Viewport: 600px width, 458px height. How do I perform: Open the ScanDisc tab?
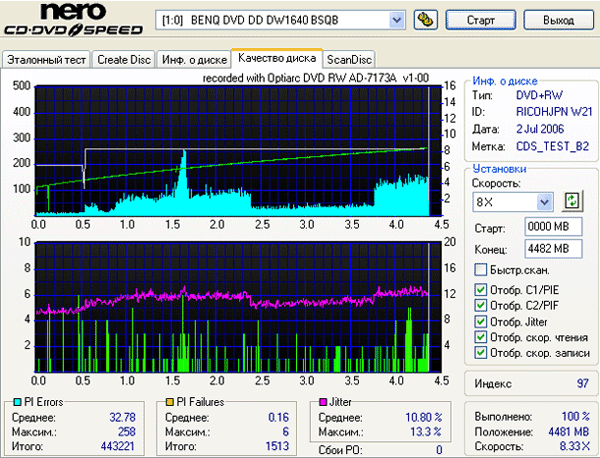[349, 60]
